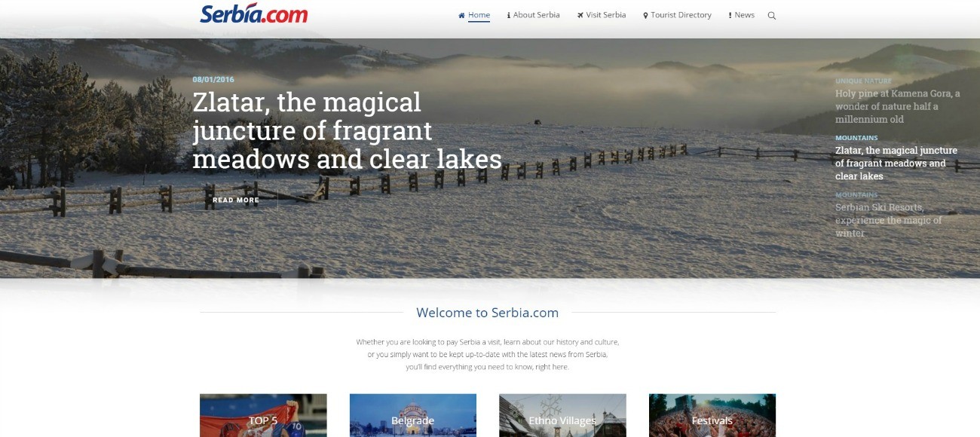Go to the News section
This screenshot has width=980, height=437.
pos(744,15)
